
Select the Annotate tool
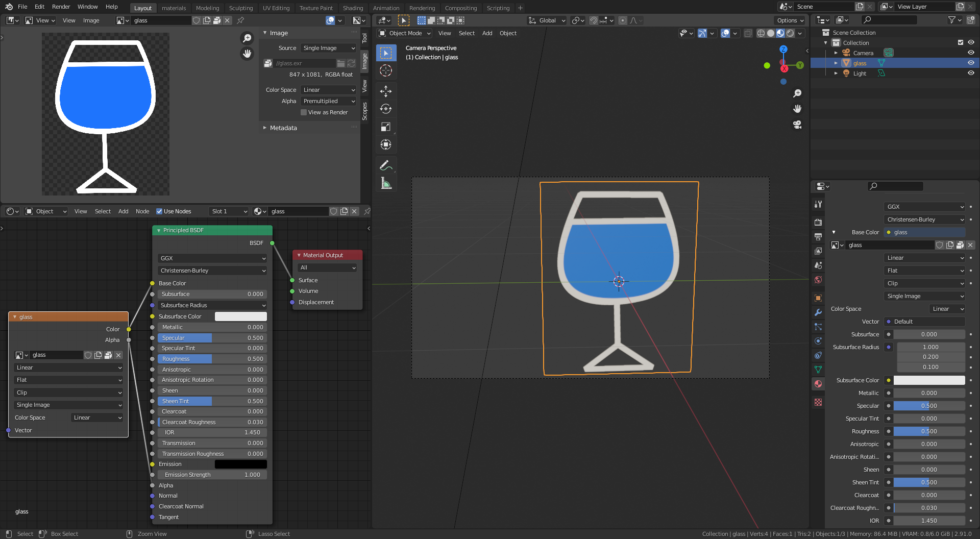coord(386,165)
